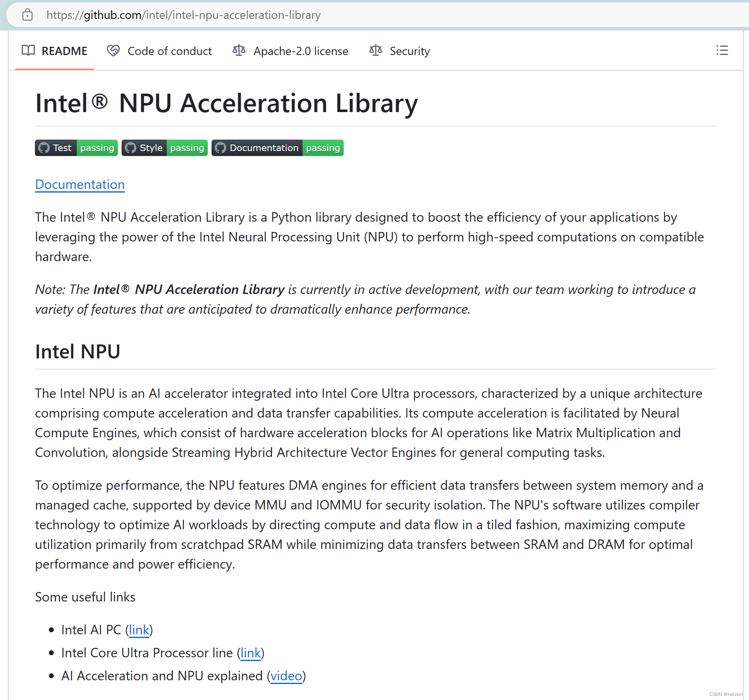Screen dimensions: 749x700
Task: Toggle the Style passing badge
Action: click(x=164, y=148)
